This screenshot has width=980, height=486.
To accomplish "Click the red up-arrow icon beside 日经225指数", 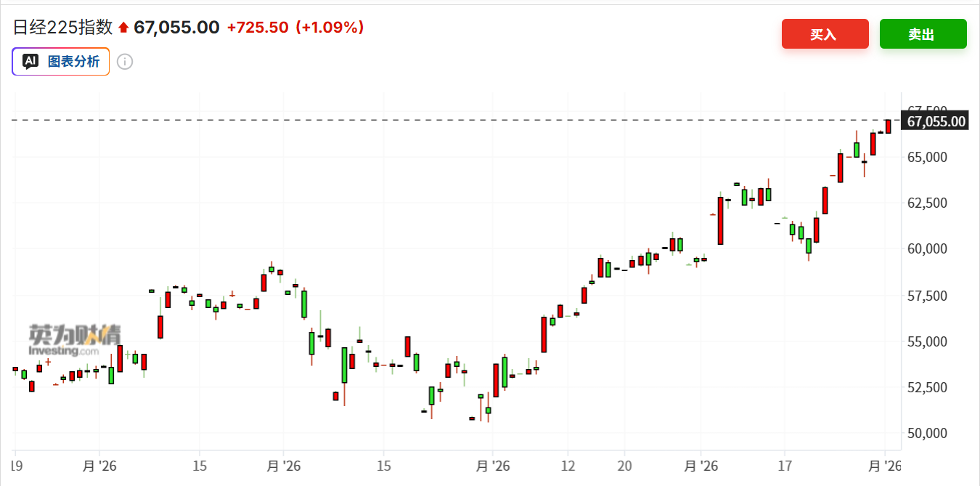I will 123,28.
